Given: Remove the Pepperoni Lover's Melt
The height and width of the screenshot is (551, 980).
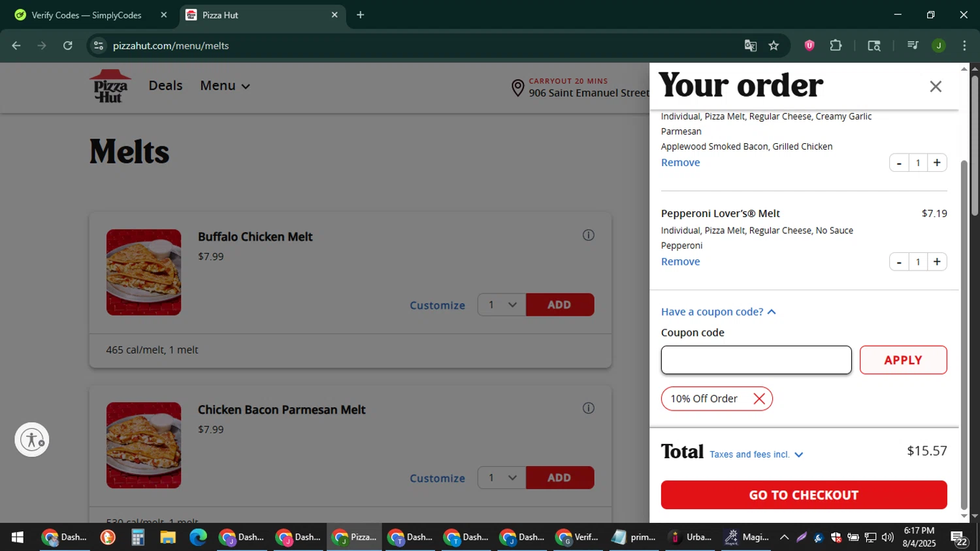Looking at the screenshot, I should click(x=680, y=261).
